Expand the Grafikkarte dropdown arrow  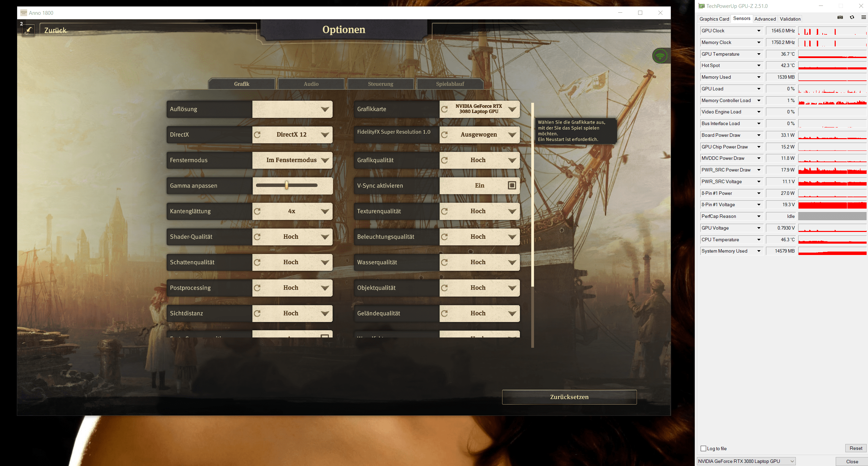[512, 109]
